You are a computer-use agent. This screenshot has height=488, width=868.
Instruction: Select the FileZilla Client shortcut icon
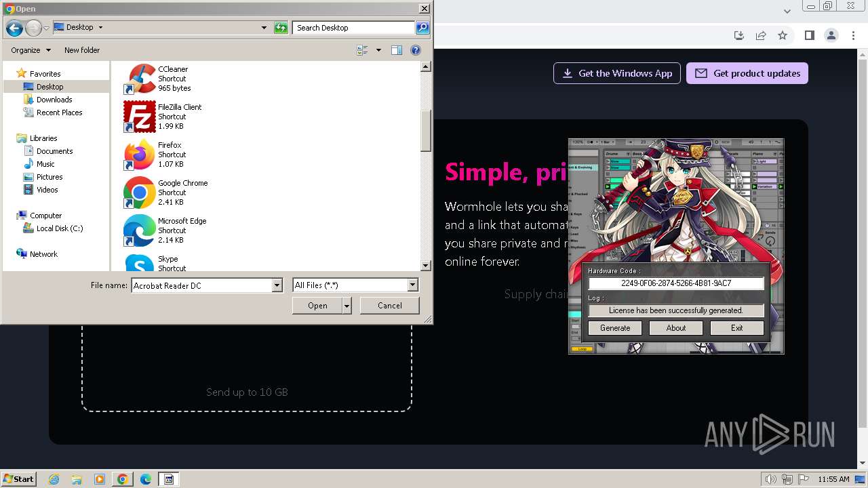click(x=139, y=117)
